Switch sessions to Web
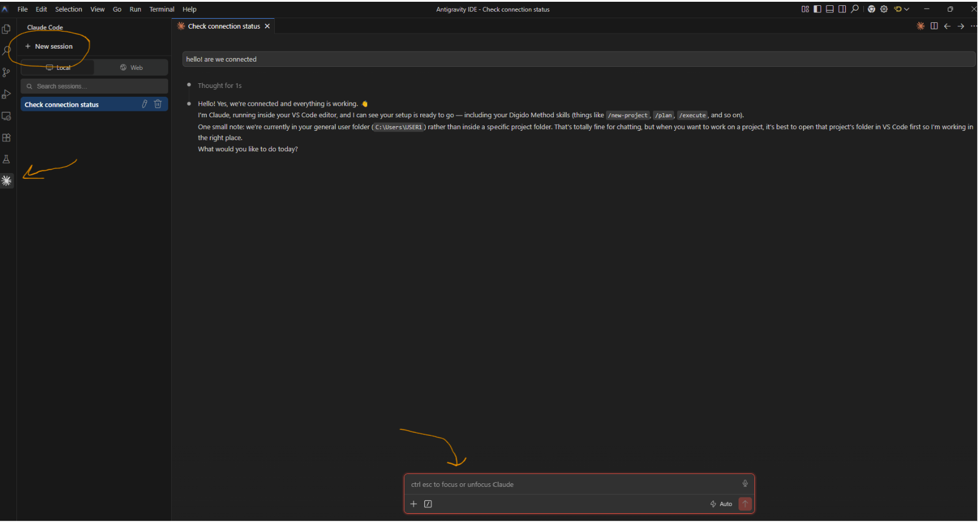The height and width of the screenshot is (522, 980). pos(131,67)
